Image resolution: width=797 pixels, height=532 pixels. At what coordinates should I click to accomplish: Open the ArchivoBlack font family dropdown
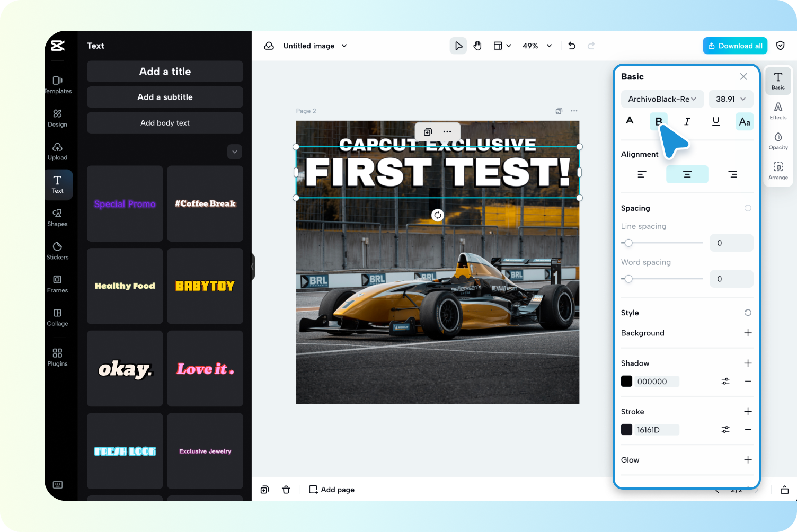(662, 99)
